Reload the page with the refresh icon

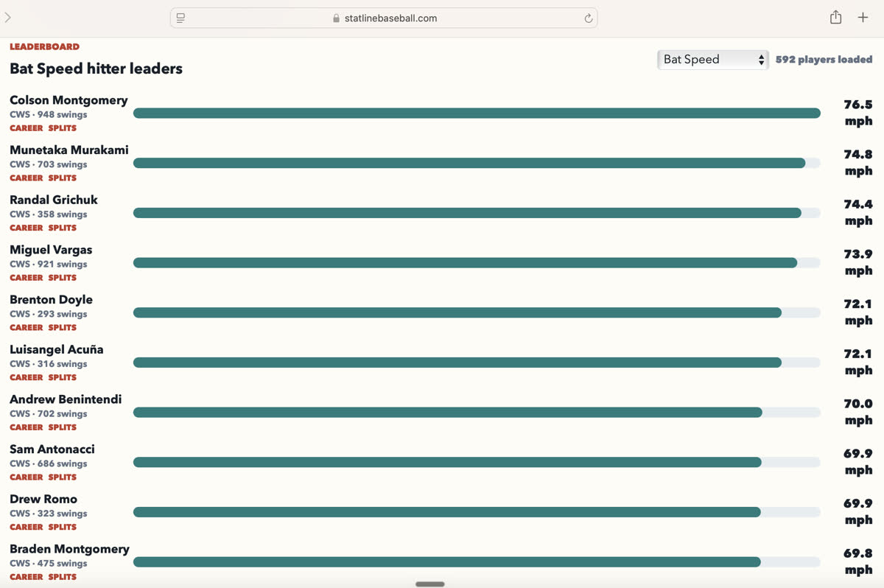click(x=588, y=18)
